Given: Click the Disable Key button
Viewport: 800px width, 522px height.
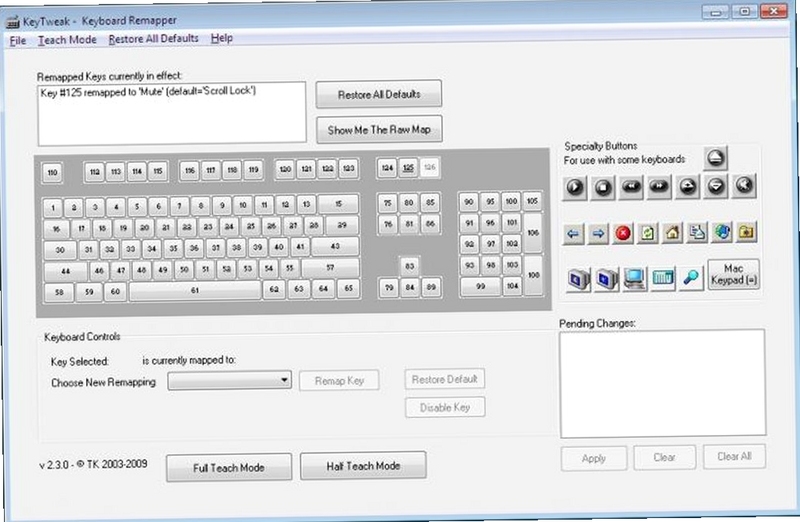Looking at the screenshot, I should click(x=445, y=407).
